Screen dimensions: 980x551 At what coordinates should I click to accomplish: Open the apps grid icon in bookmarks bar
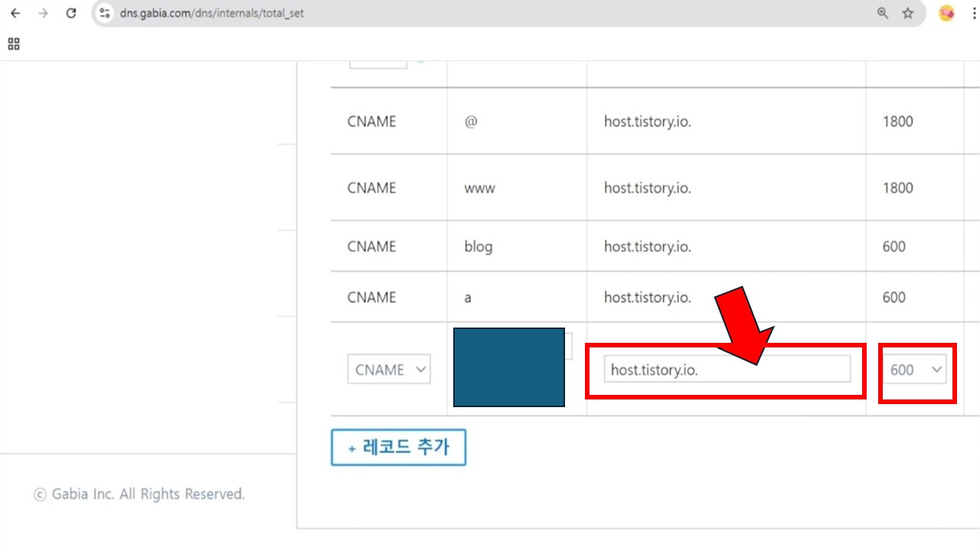tap(14, 44)
